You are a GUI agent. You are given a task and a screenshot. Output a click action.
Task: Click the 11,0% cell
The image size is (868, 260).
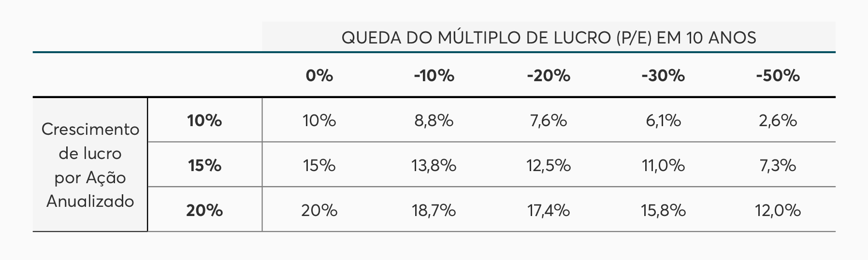pos(663,166)
